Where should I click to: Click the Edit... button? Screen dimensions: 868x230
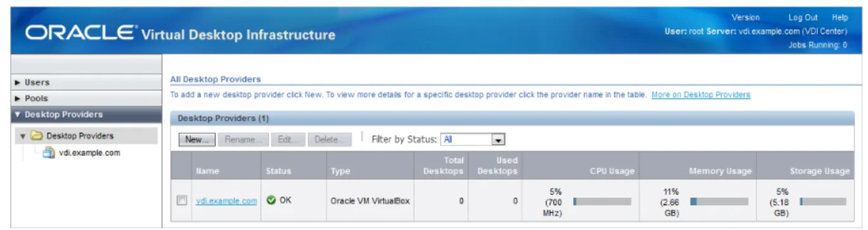288,140
